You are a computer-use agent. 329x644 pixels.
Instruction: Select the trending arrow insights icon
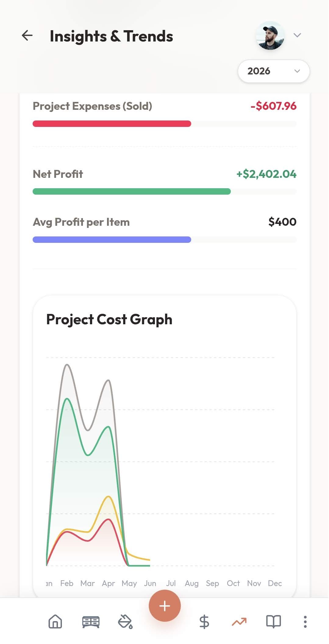239,621
